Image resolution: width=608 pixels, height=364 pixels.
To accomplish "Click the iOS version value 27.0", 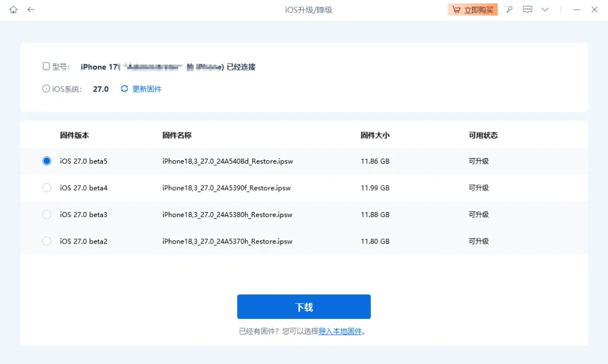I will [x=101, y=89].
